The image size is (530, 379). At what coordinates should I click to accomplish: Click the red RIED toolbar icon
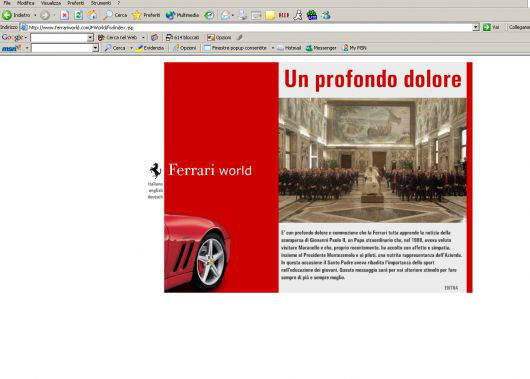click(284, 15)
